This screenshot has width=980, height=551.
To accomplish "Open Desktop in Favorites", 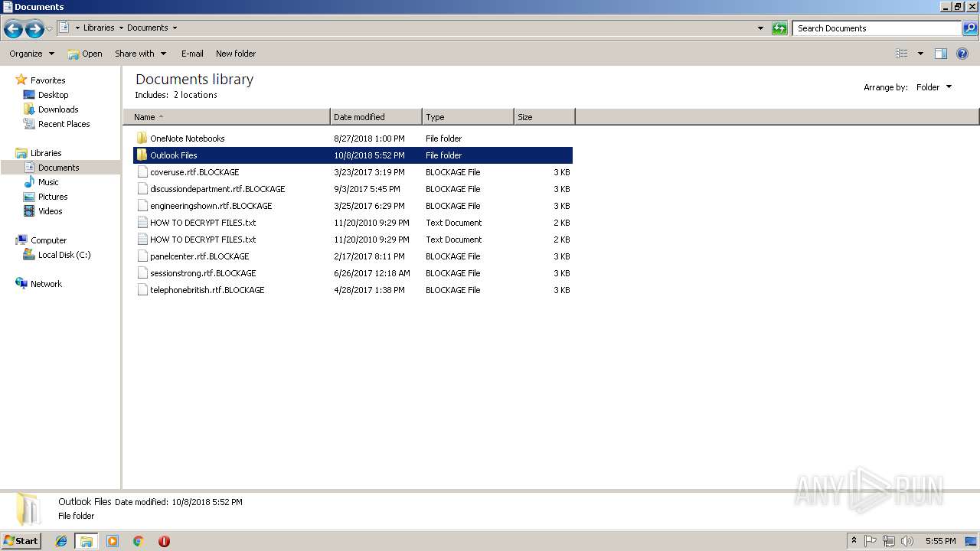I will (x=53, y=95).
